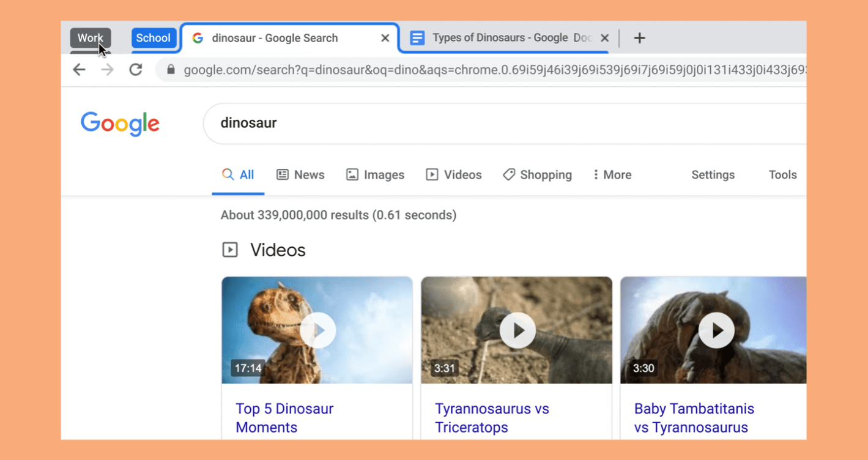Play the Tyrannosaurus vs Triceratops video
The width and height of the screenshot is (868, 460).
pyautogui.click(x=517, y=330)
